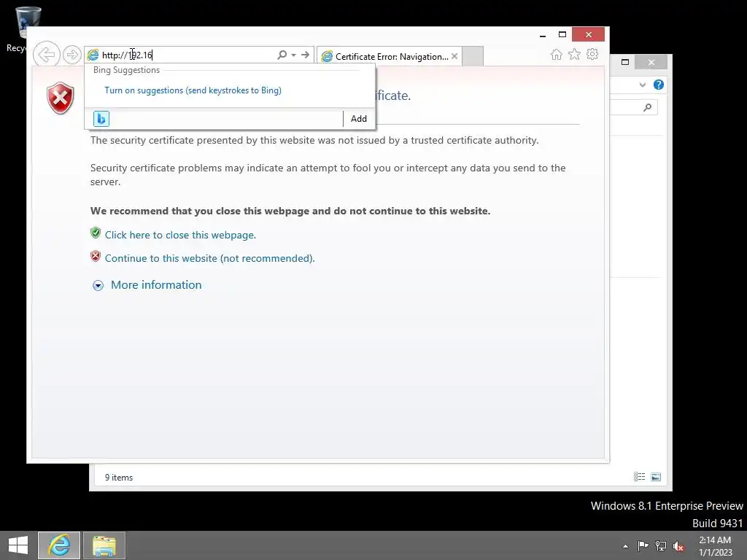Open the Favorites star icon
This screenshot has width=747, height=560.
coord(575,54)
